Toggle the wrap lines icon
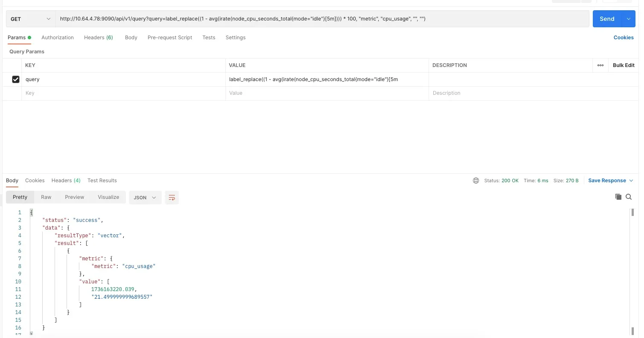644x338 pixels. click(x=172, y=198)
